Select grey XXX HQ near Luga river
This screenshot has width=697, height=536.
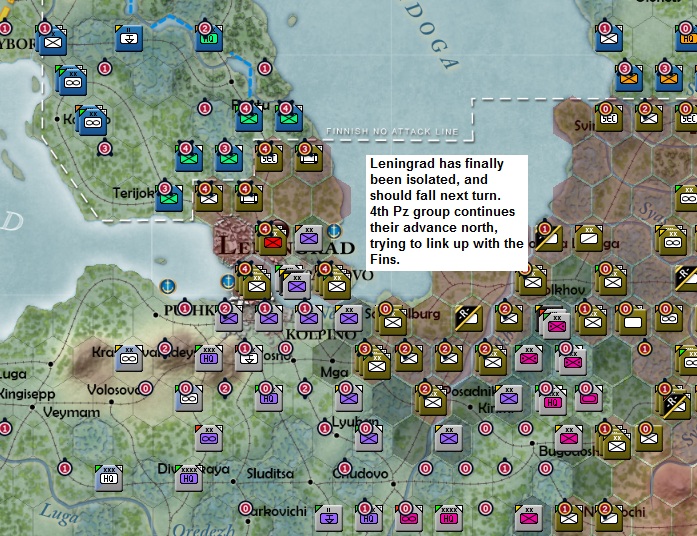[x=109, y=478]
